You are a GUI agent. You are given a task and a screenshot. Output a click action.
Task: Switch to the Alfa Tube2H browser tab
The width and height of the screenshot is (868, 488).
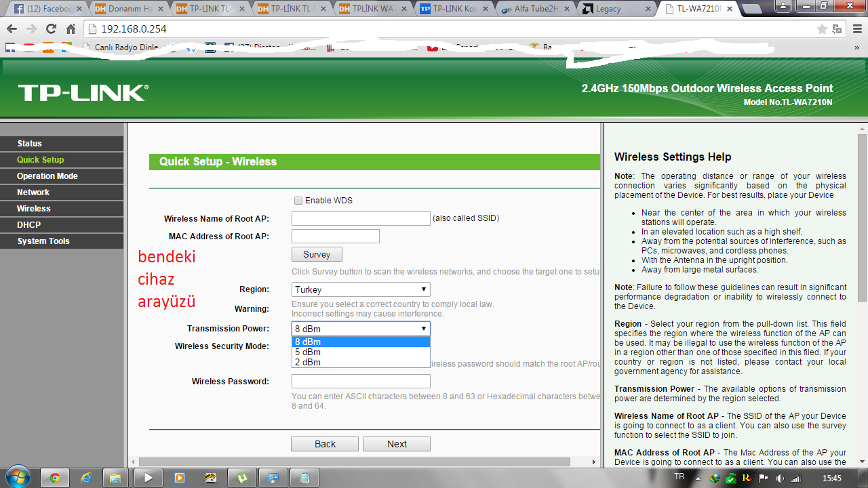(536, 9)
